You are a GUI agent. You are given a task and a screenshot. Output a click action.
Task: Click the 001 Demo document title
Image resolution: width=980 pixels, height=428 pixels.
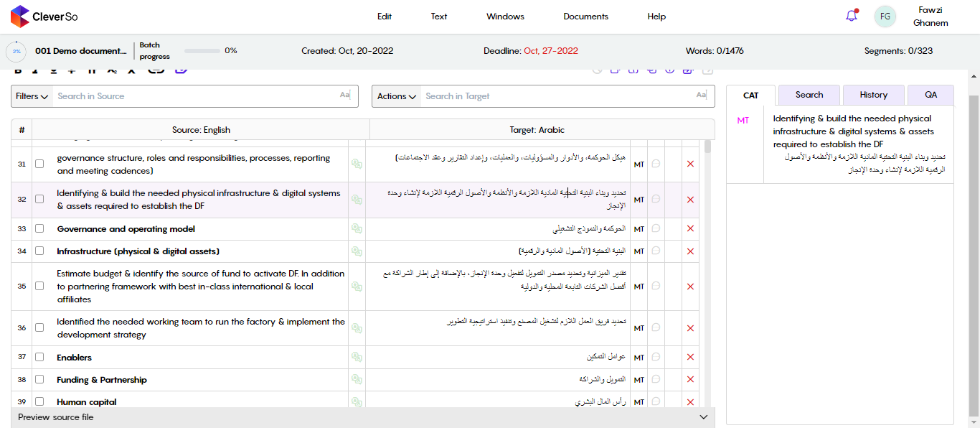(80, 51)
